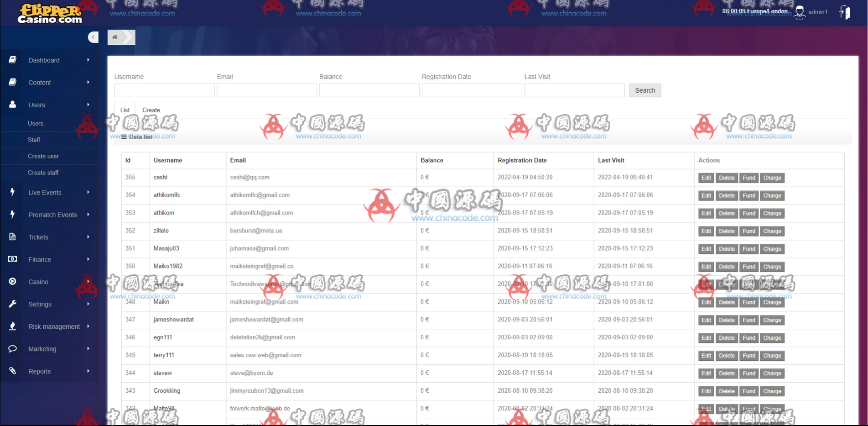This screenshot has width=868, height=426.
Task: Click the Settings wrench icon
Action: (13, 304)
